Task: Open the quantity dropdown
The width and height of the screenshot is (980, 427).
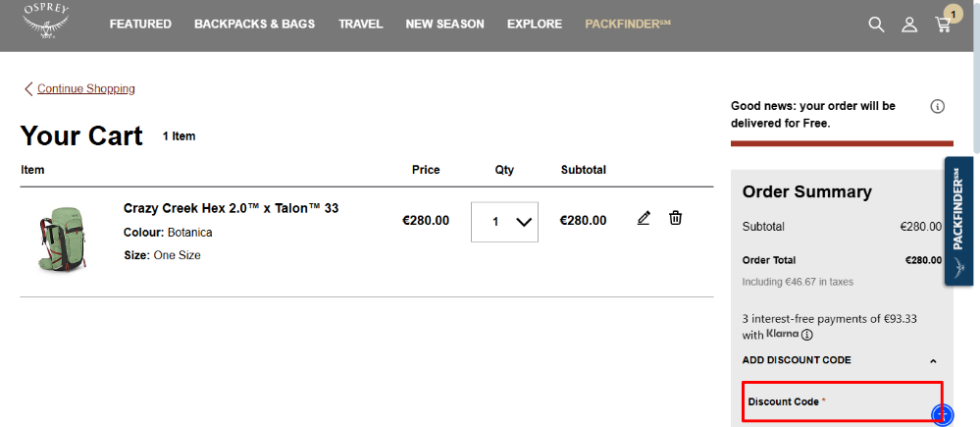Action: pos(504,221)
